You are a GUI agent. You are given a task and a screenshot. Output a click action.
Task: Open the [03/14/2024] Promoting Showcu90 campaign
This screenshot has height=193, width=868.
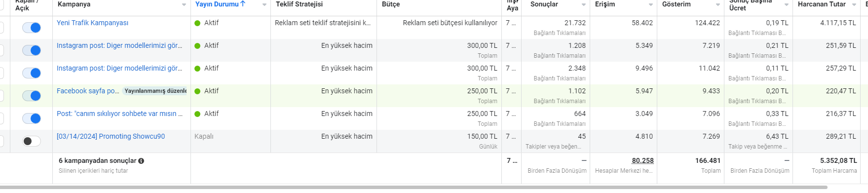point(111,136)
